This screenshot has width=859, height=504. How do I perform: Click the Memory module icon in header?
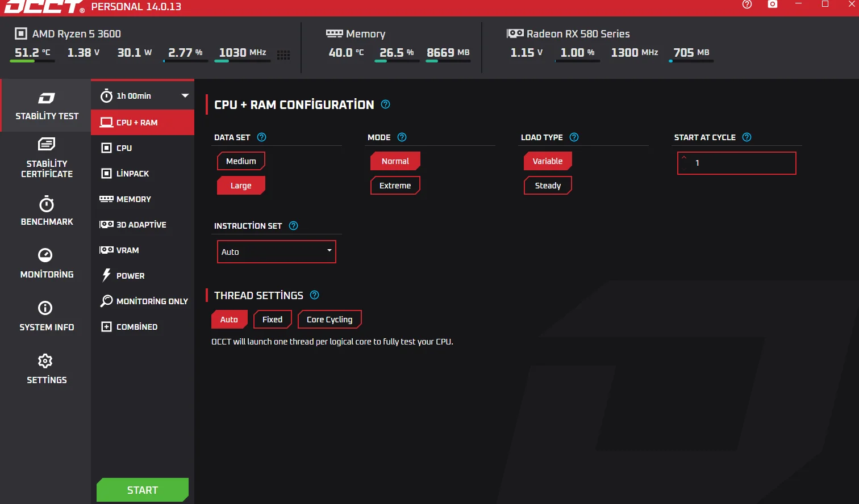tap(334, 33)
